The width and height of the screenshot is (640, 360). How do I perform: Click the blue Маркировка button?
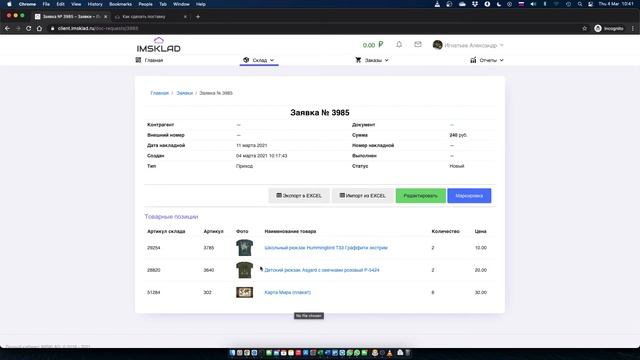point(469,196)
